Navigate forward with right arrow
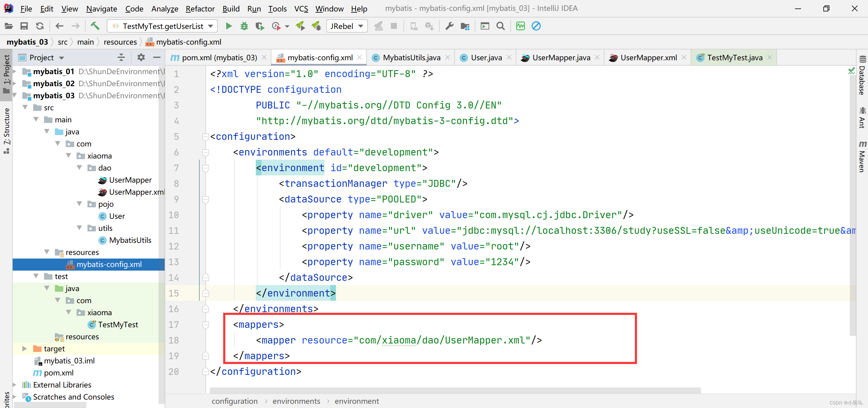Viewport: 868px width, 408px height. tap(75, 26)
